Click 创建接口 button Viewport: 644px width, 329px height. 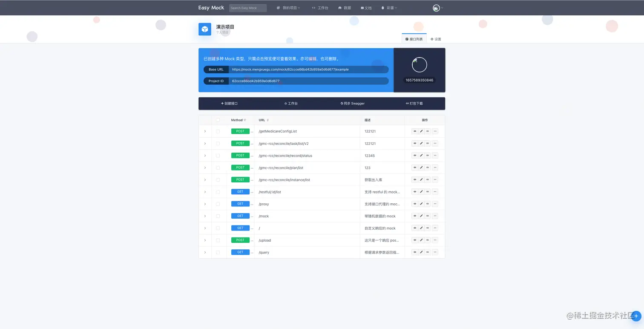(229, 104)
